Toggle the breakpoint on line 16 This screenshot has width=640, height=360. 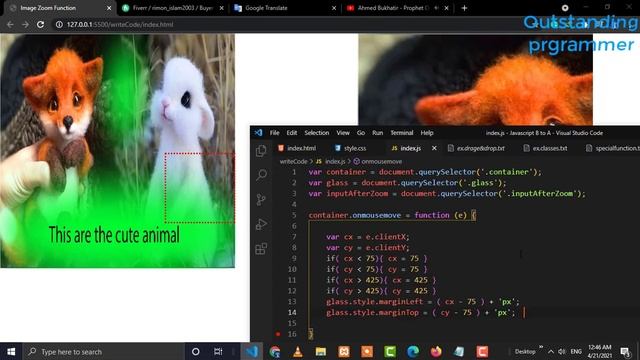point(278,334)
